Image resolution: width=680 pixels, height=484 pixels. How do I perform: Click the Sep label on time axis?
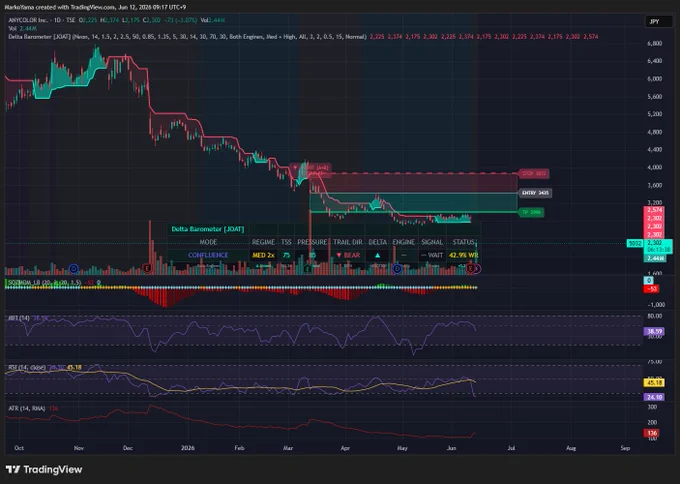point(625,448)
